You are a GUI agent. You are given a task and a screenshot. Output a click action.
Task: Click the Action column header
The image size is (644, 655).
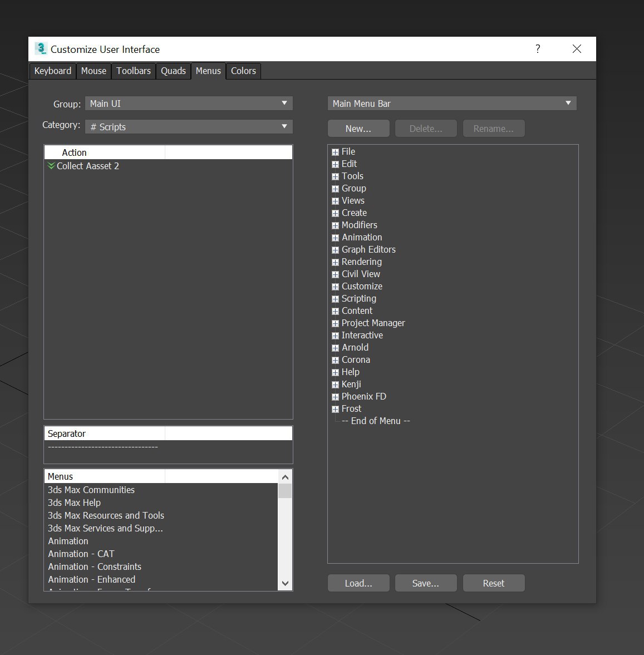click(x=105, y=152)
